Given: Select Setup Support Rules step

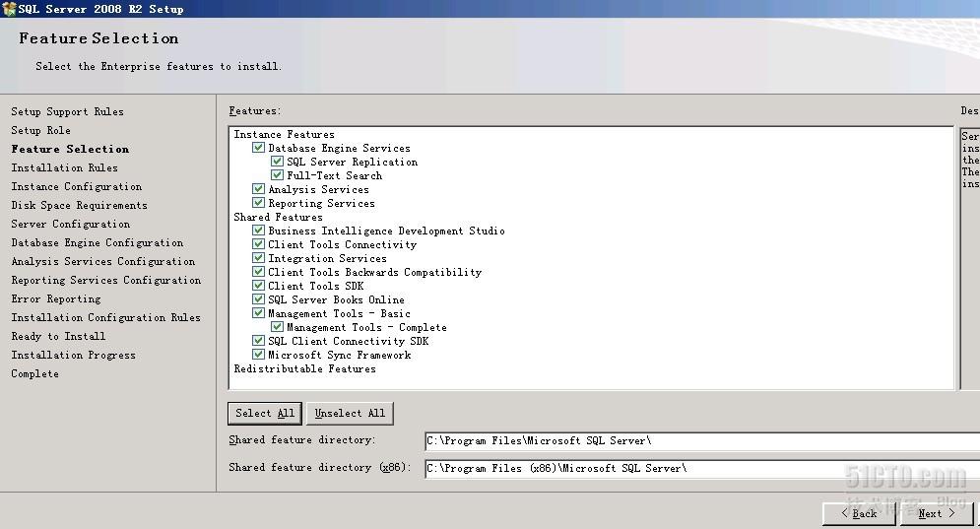Looking at the screenshot, I should (68, 112).
